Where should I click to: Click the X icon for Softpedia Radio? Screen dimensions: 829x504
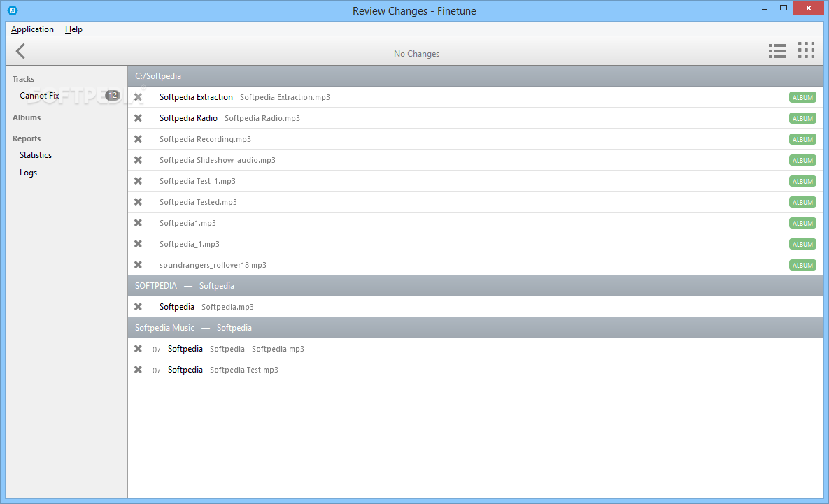coord(138,118)
